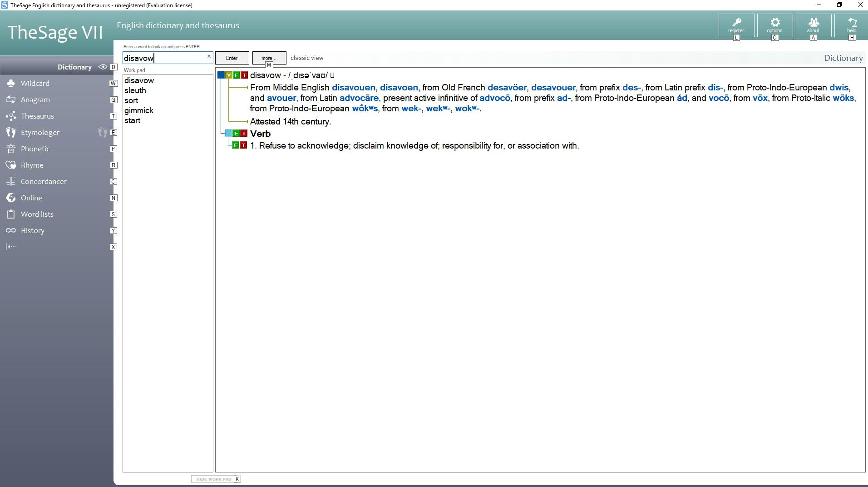Screen dimensions: 868x487
Task: Follow the advocāre link
Action: click(359, 98)
